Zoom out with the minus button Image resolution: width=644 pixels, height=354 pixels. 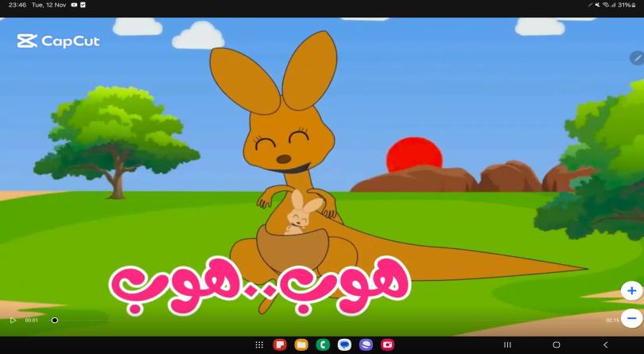point(632,318)
